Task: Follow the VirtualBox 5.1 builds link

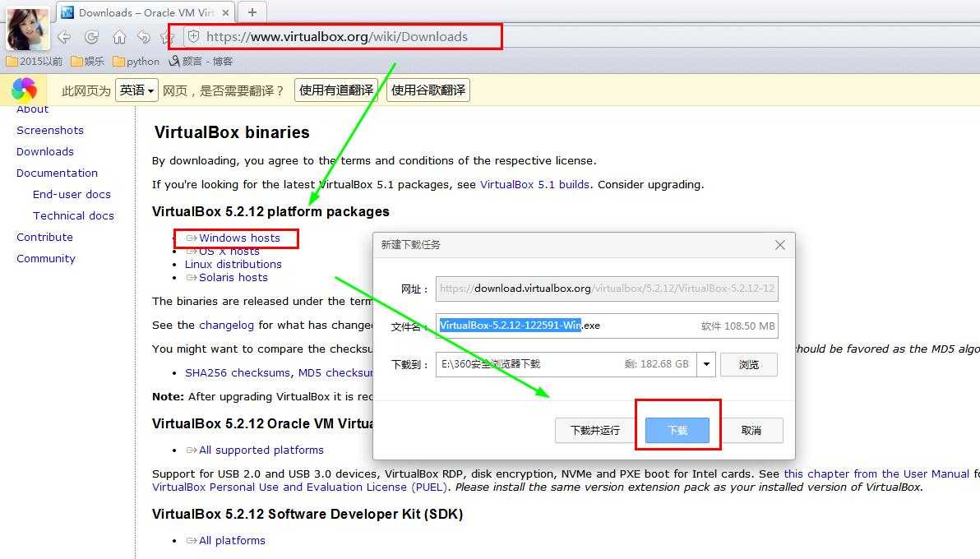Action: point(534,184)
